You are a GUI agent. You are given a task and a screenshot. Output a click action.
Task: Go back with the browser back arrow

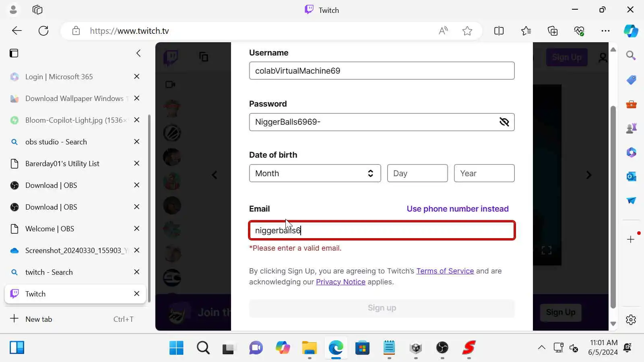pos(17,31)
